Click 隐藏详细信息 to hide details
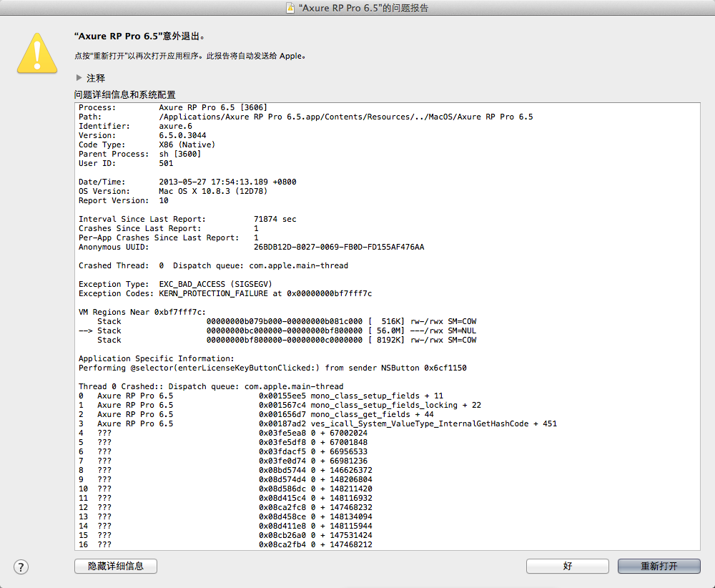The width and height of the screenshot is (715, 588). pyautogui.click(x=116, y=566)
